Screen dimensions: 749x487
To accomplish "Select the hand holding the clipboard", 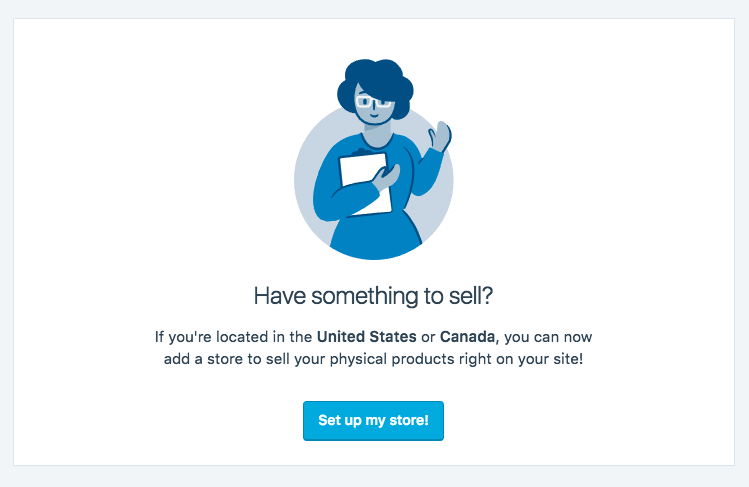I will (386, 178).
